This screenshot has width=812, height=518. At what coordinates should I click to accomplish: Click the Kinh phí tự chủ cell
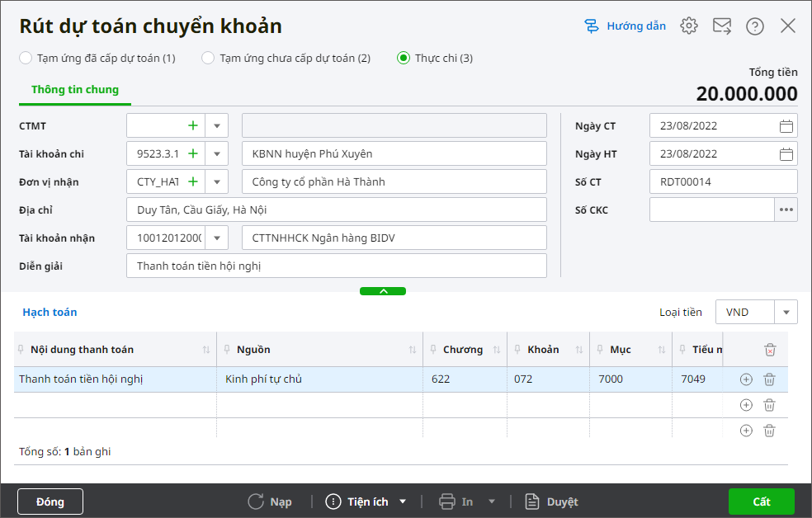[319, 379]
